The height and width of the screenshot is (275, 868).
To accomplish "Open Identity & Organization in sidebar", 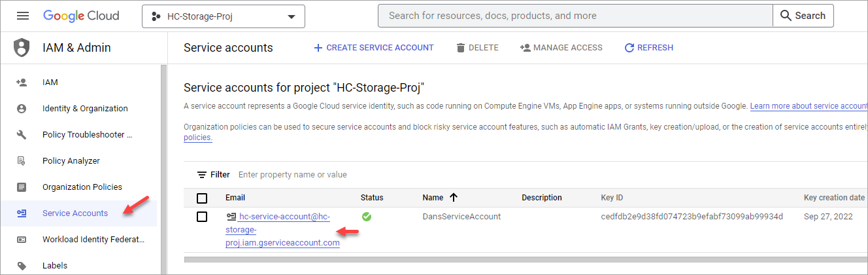I will pyautogui.click(x=85, y=109).
